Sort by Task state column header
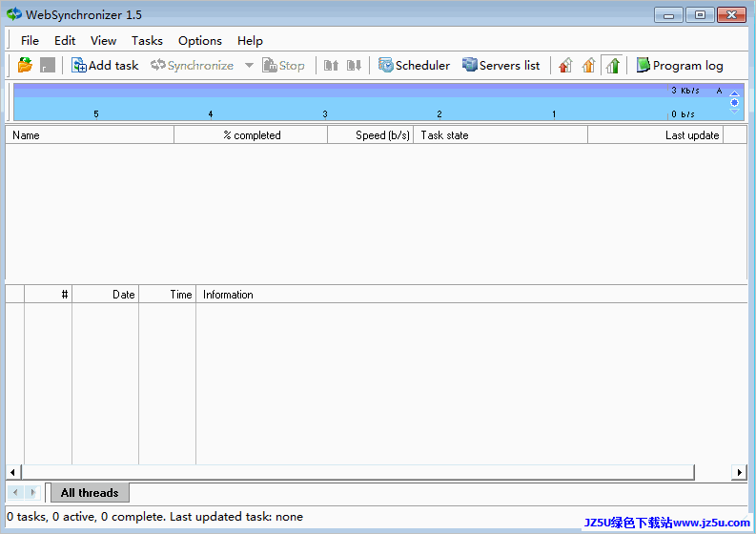This screenshot has width=756, height=534. pyautogui.click(x=501, y=135)
